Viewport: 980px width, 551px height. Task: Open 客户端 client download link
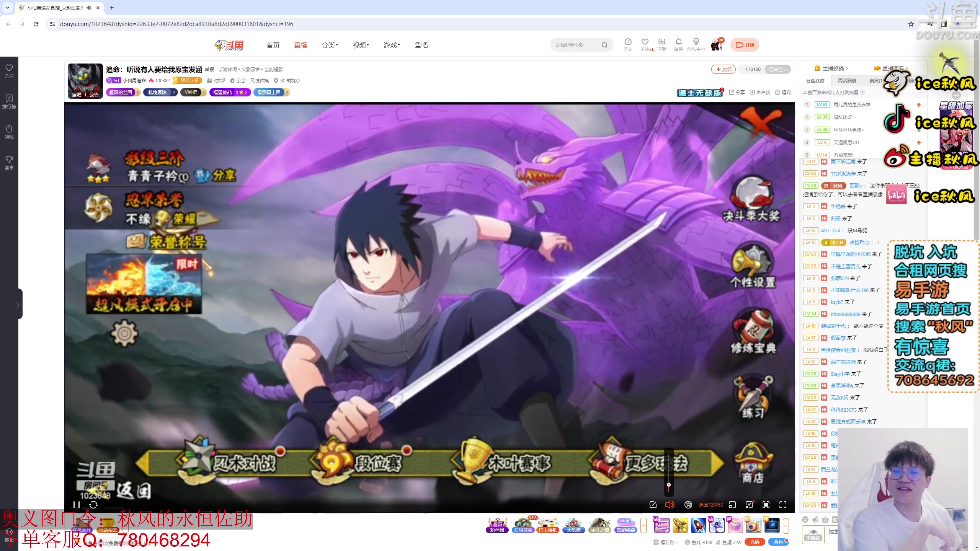pyautogui.click(x=759, y=92)
